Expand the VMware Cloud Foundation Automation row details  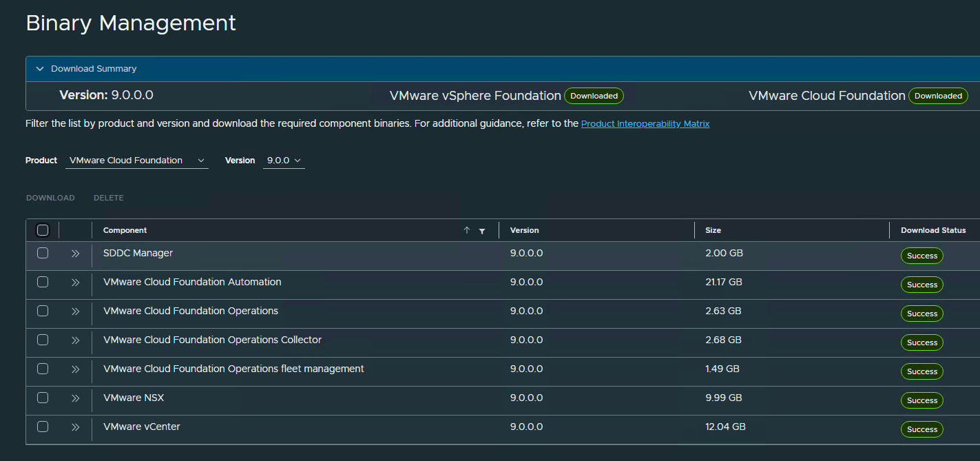coord(76,283)
